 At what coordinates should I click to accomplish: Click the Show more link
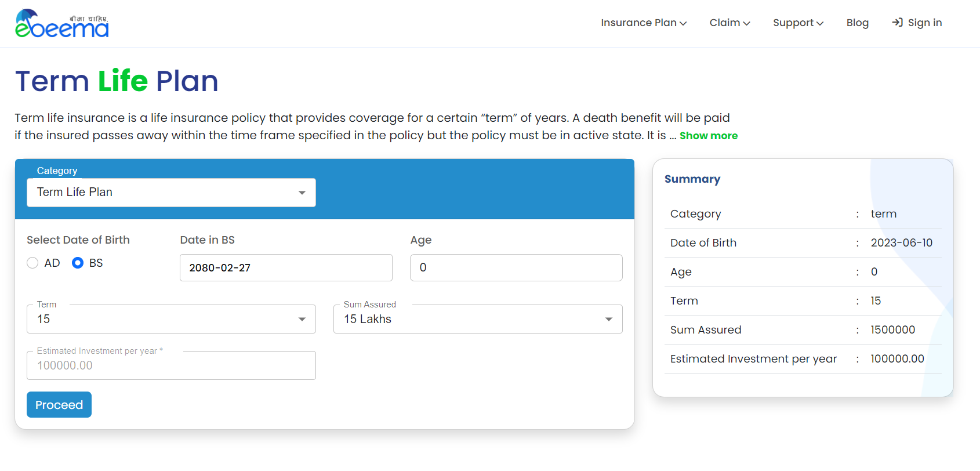(x=709, y=136)
